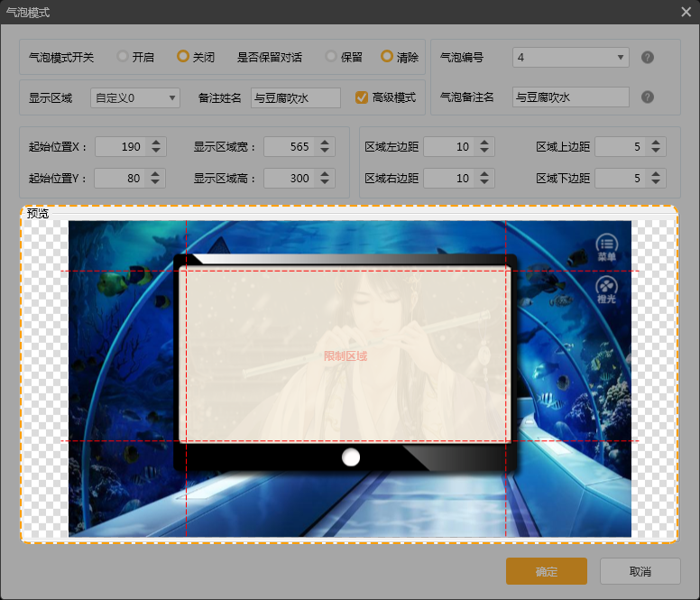Click the 备注姓名 text field
The height and width of the screenshot is (600, 700).
(x=295, y=97)
